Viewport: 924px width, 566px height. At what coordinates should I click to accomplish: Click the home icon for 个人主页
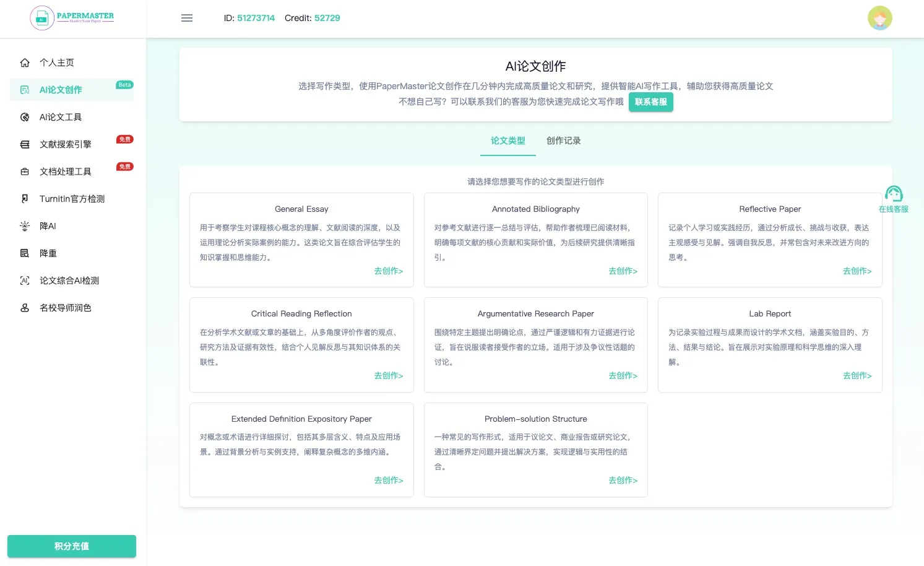(x=25, y=63)
